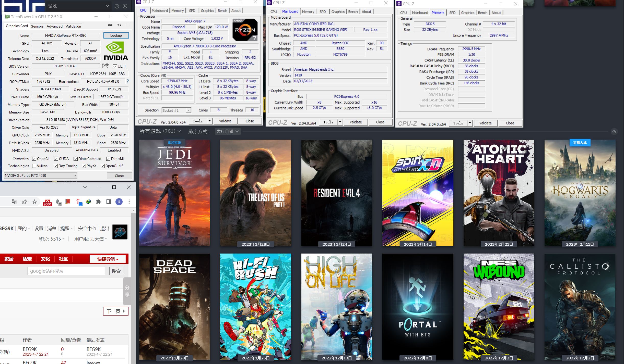The width and height of the screenshot is (624, 364).
Task: Click the gray egg extension icon
Action: (x=58, y=202)
